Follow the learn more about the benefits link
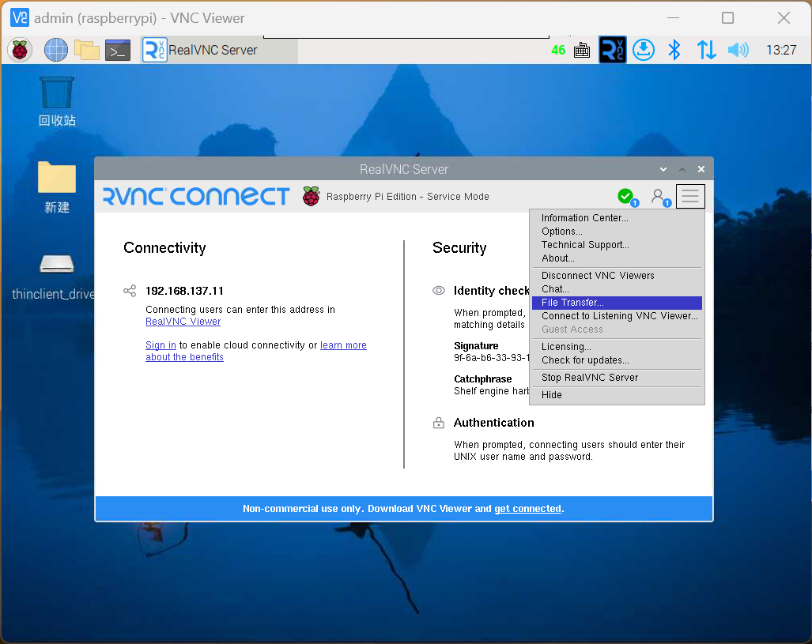The height and width of the screenshot is (644, 812). pyautogui.click(x=343, y=345)
